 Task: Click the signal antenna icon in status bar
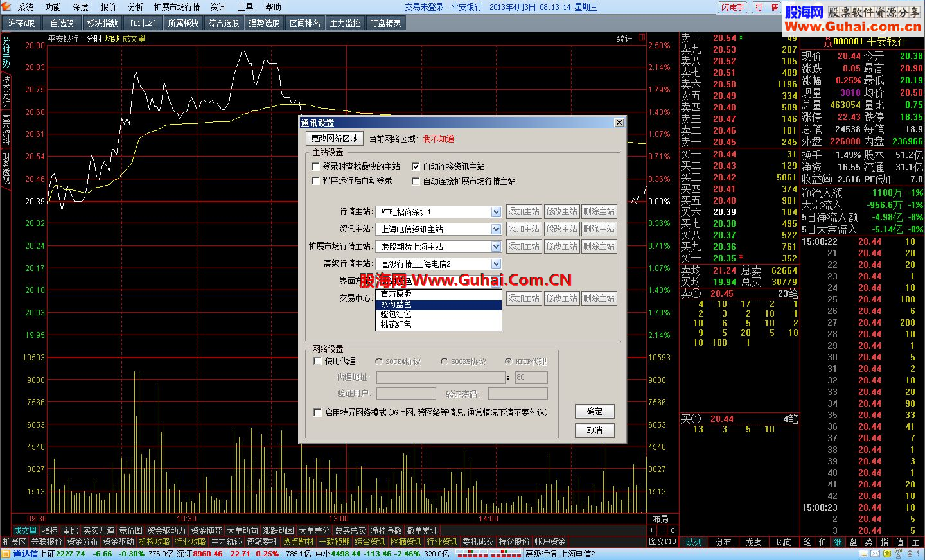pyautogui.click(x=898, y=554)
